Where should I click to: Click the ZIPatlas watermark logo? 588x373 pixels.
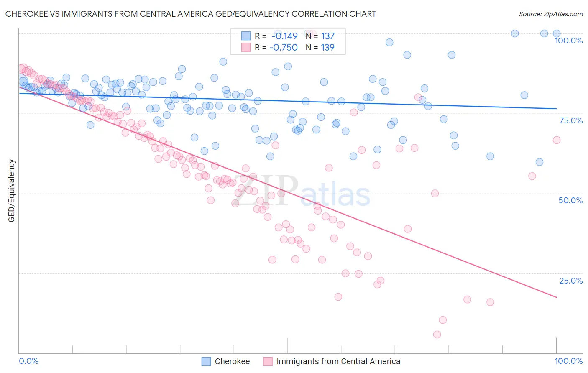tap(300, 192)
